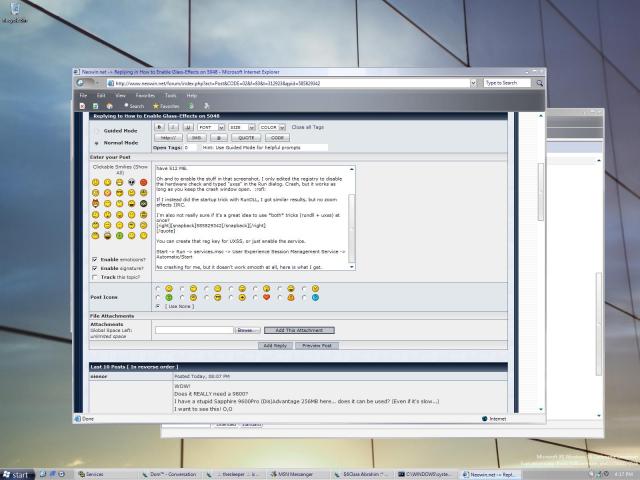Click the Internet zone globe in status bar
The width and height of the screenshot is (640, 480).
[484, 419]
